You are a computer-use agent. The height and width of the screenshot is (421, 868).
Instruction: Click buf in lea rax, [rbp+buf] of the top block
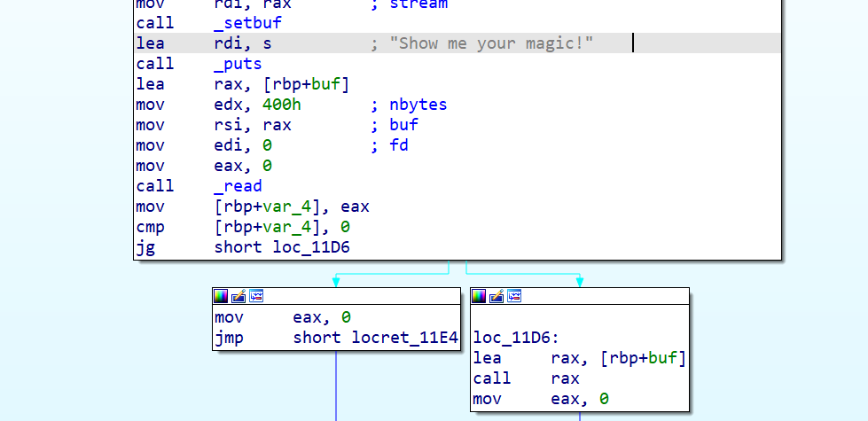[x=326, y=84]
